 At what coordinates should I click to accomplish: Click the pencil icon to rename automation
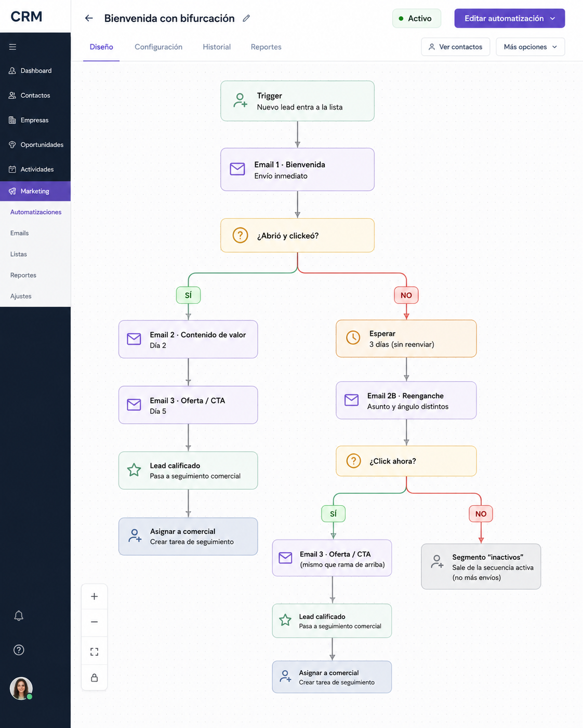[x=246, y=18]
